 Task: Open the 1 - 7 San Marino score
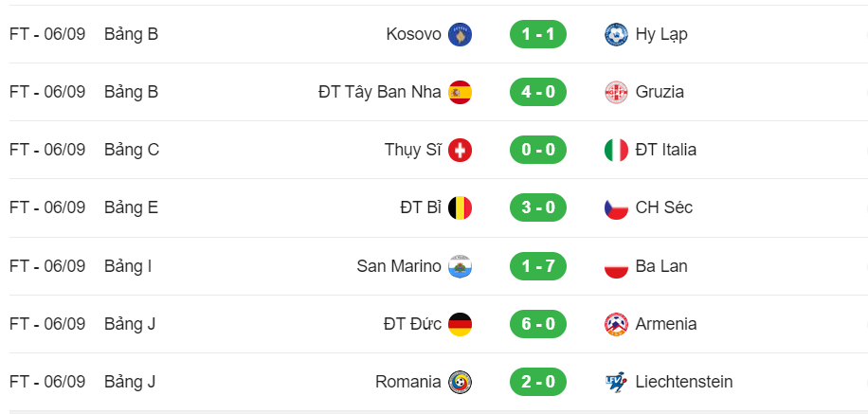(538, 266)
